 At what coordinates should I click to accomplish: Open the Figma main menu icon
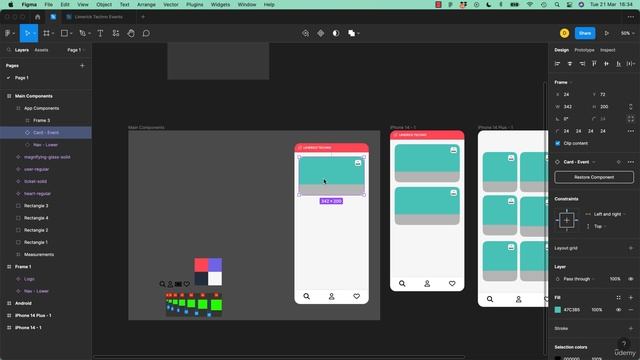coord(8,33)
